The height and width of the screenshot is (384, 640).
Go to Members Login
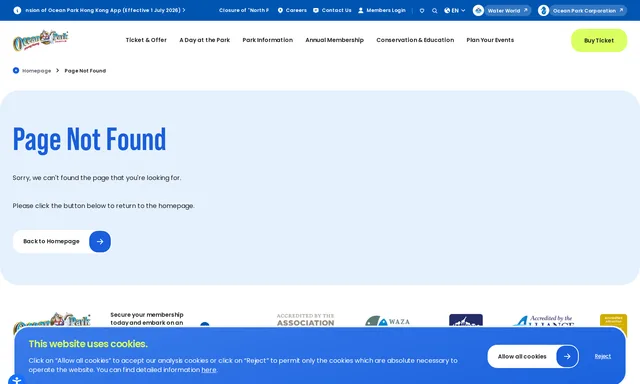click(382, 10)
